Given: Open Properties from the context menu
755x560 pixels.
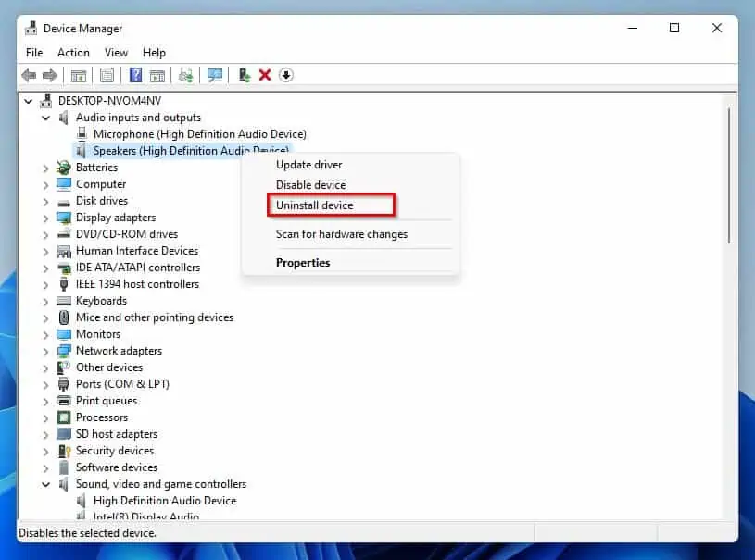Looking at the screenshot, I should (x=303, y=263).
